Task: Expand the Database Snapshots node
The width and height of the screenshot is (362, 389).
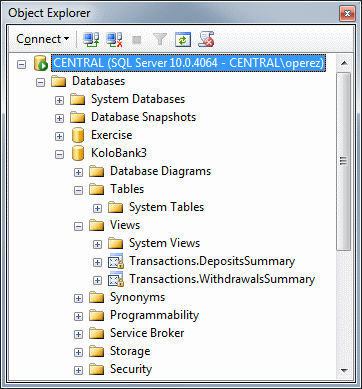Action: (x=59, y=118)
